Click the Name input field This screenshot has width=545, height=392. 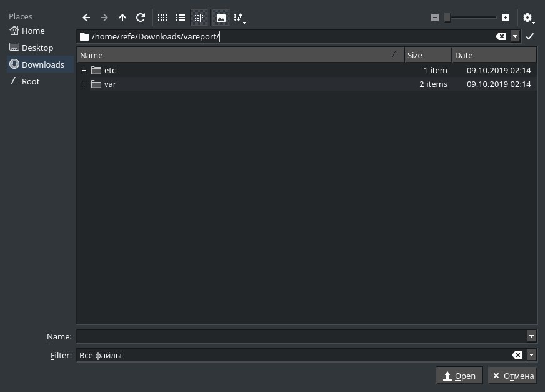[302, 336]
